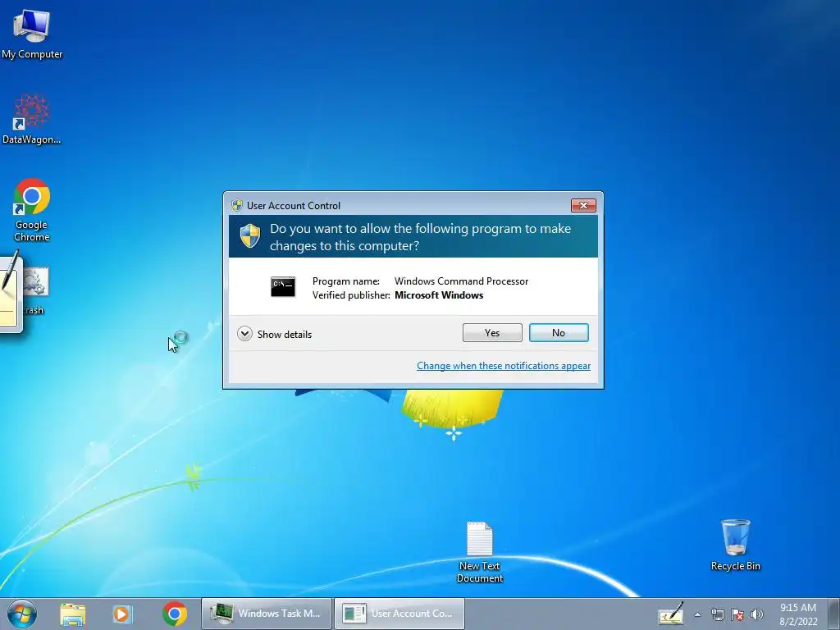Select the trash gear desktop icon
The height and width of the screenshot is (630, 840).
[35, 290]
